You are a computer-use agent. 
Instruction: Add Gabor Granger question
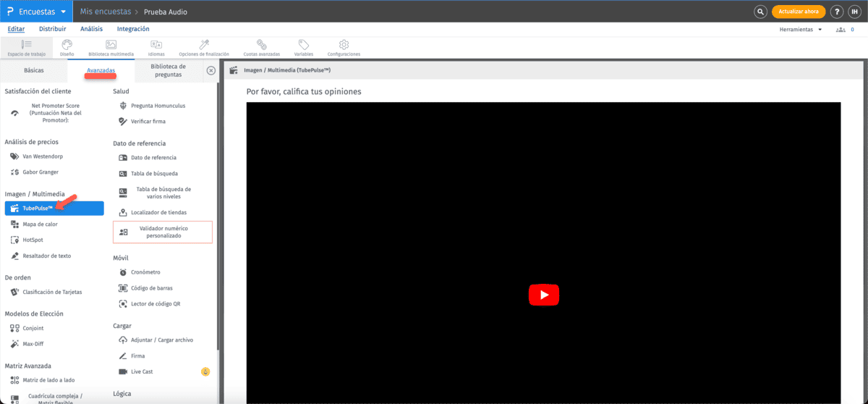coord(41,172)
